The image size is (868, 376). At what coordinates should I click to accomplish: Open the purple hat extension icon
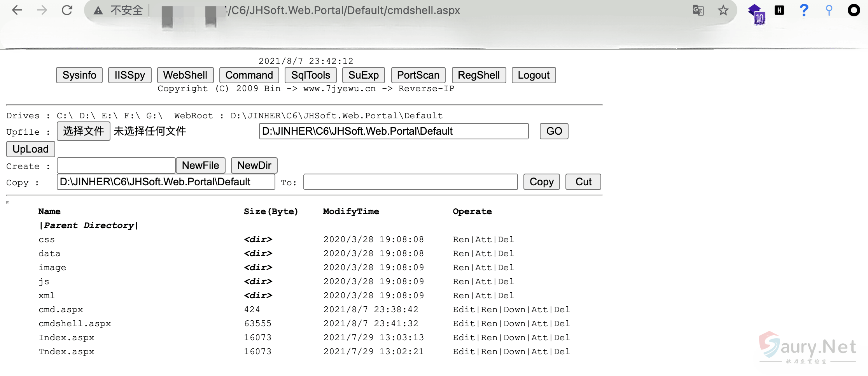tap(756, 12)
